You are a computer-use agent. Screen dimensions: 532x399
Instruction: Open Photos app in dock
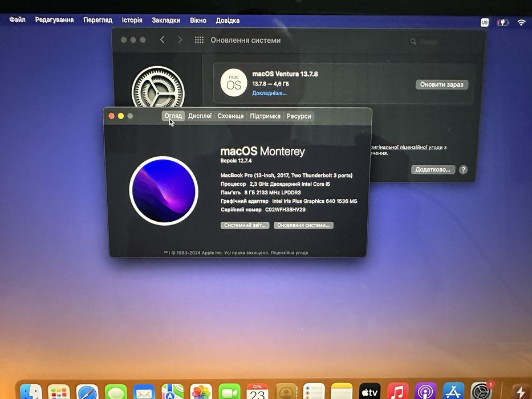coord(201,392)
